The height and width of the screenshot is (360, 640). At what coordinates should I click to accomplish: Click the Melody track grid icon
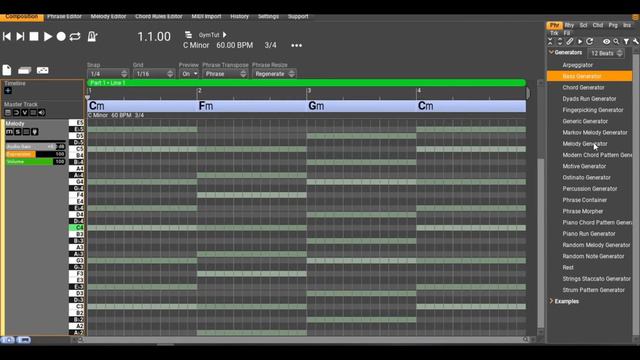(26, 132)
